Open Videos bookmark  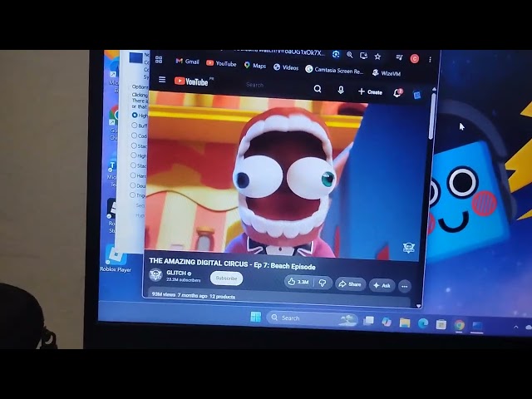coord(286,67)
